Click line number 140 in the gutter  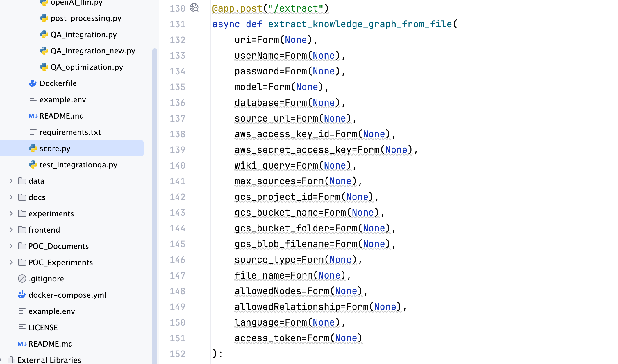pyautogui.click(x=177, y=165)
